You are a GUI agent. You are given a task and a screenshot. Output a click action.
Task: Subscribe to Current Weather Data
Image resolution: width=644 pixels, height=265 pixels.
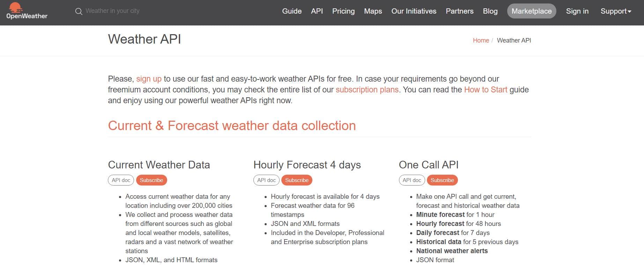tap(151, 180)
